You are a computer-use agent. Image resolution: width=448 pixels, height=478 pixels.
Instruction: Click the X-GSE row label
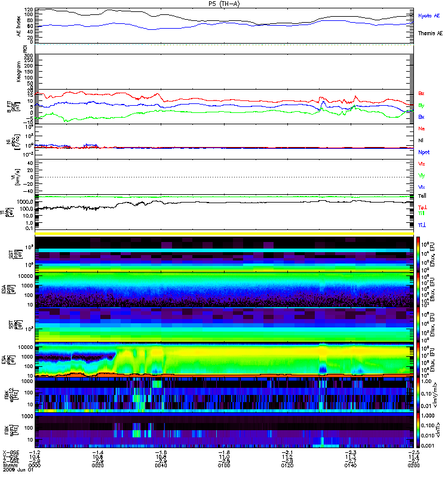(x=11, y=453)
